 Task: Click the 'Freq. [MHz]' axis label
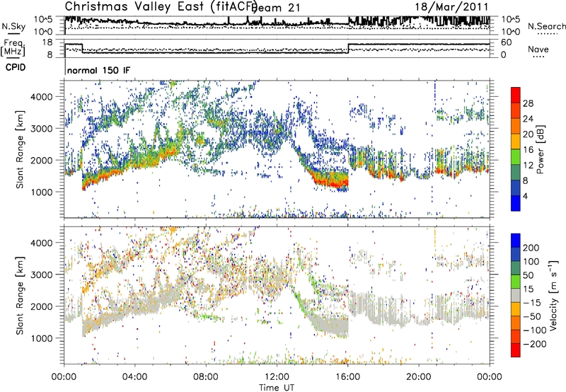point(13,47)
